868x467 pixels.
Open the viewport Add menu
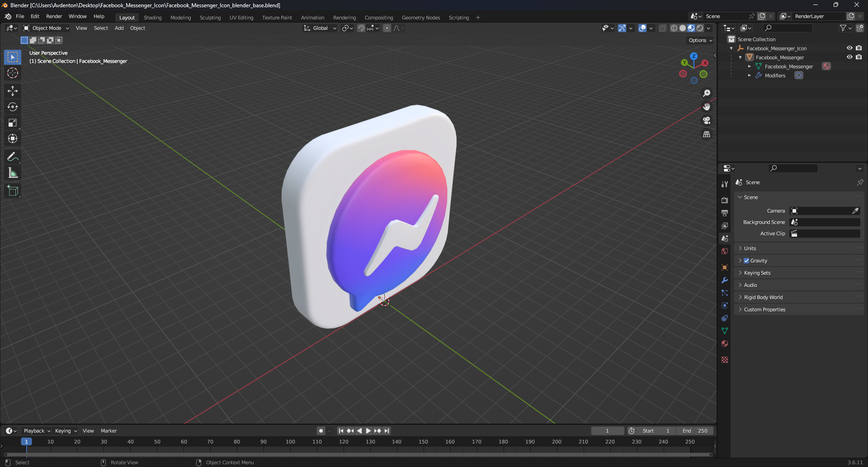coord(119,28)
